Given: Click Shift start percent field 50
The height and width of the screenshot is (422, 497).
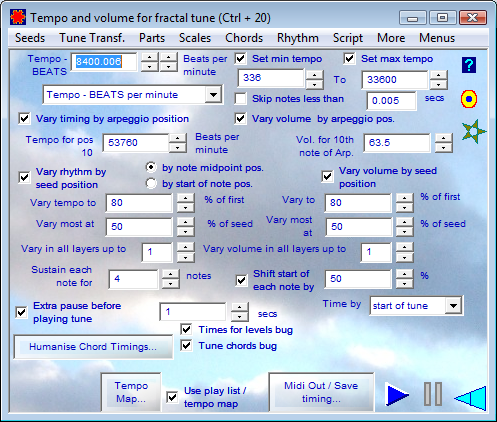Looking at the screenshot, I should click(x=358, y=279).
